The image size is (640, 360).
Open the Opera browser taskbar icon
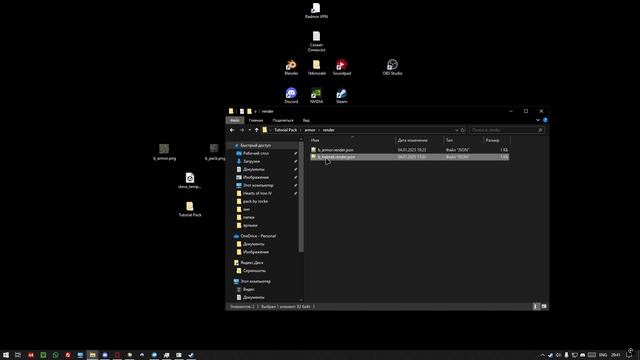[x=117, y=355]
